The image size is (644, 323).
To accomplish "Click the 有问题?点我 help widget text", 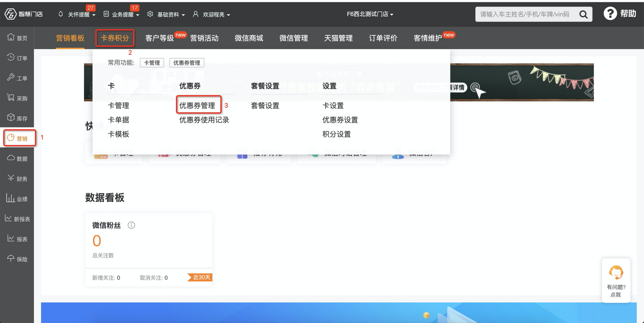I will pyautogui.click(x=616, y=291).
